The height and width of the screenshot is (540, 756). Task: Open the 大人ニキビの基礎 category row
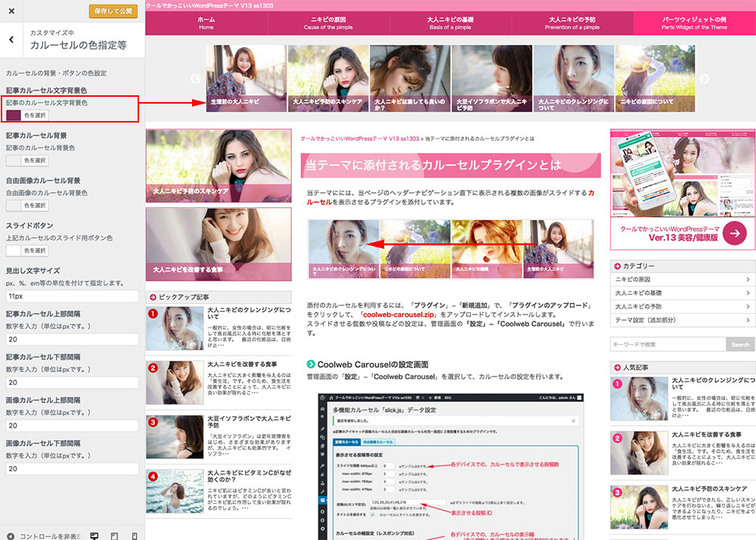click(683, 293)
